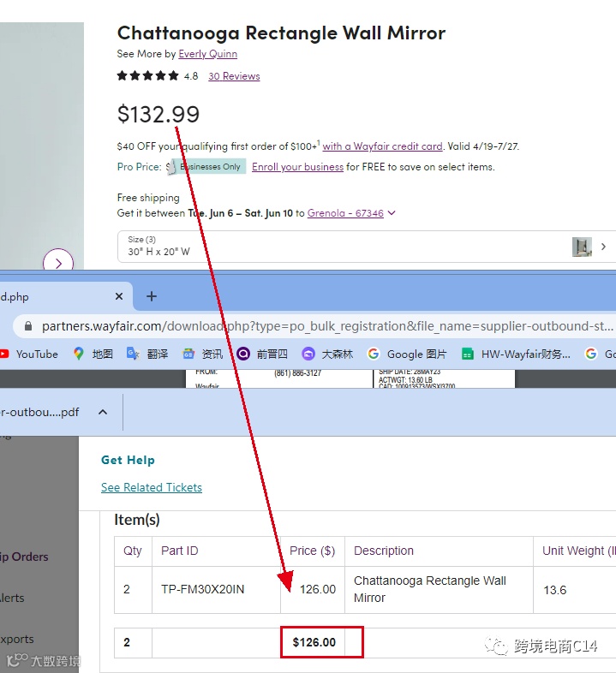Expand the delivery location chevron
This screenshot has width=616, height=673.
392,213
